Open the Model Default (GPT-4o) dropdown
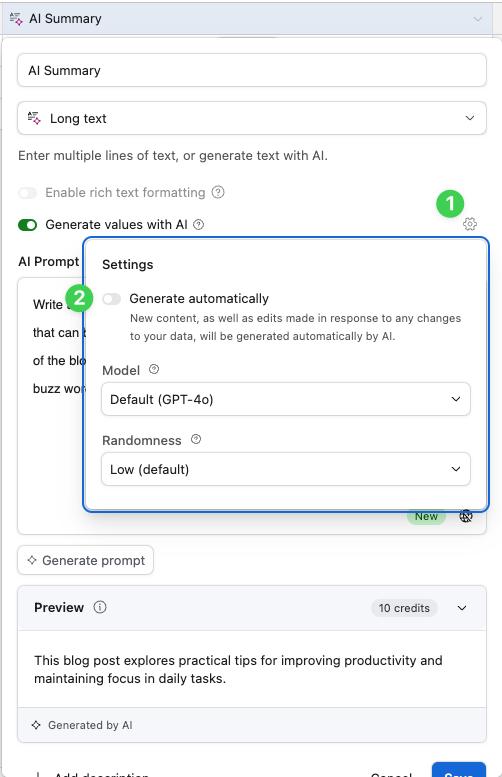The height and width of the screenshot is (777, 502). tap(286, 399)
